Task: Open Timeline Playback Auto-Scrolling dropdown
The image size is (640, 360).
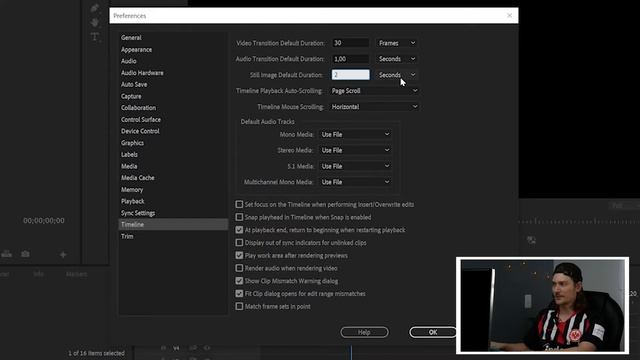Action: tap(374, 91)
